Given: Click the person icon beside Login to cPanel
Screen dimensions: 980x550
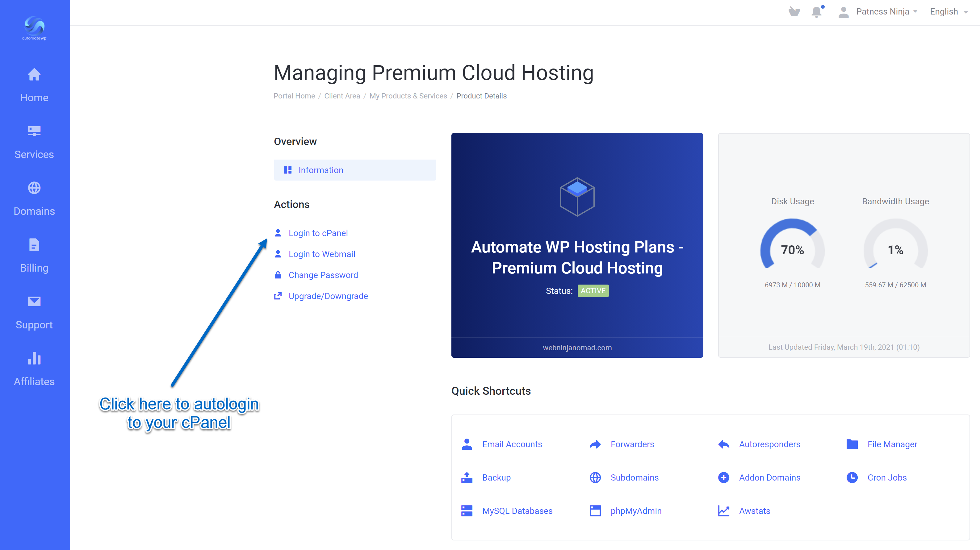Looking at the screenshot, I should (x=278, y=233).
